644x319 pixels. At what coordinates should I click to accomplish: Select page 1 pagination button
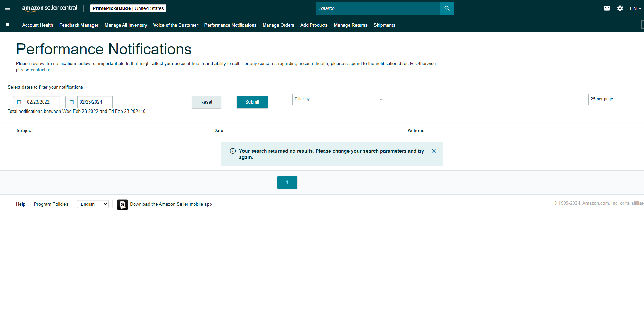click(287, 183)
